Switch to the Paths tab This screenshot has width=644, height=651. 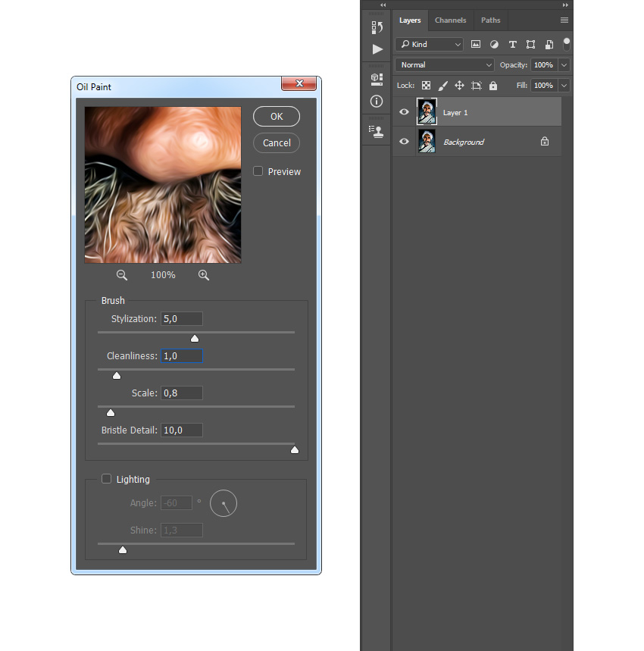(x=490, y=20)
